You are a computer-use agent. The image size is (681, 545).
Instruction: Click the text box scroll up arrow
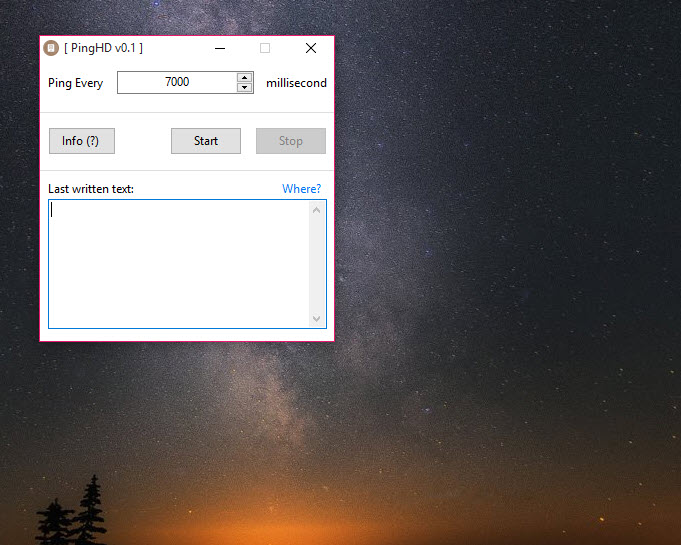(317, 210)
